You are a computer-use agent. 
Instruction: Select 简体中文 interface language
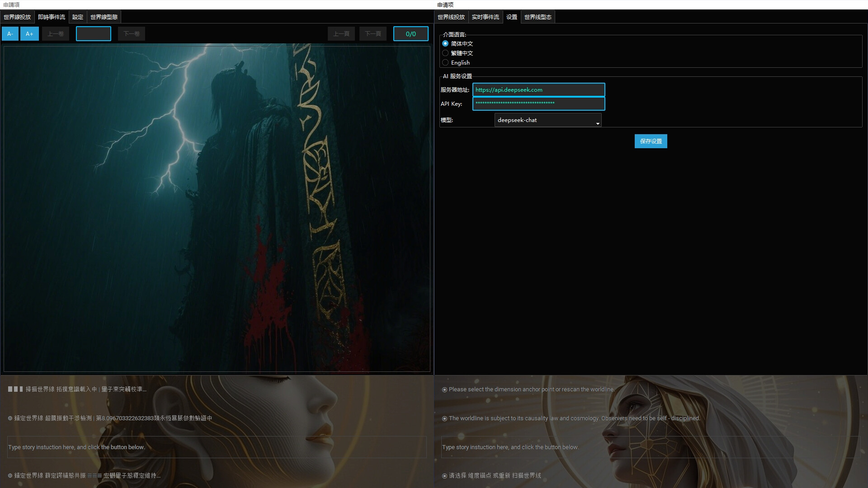coord(445,44)
